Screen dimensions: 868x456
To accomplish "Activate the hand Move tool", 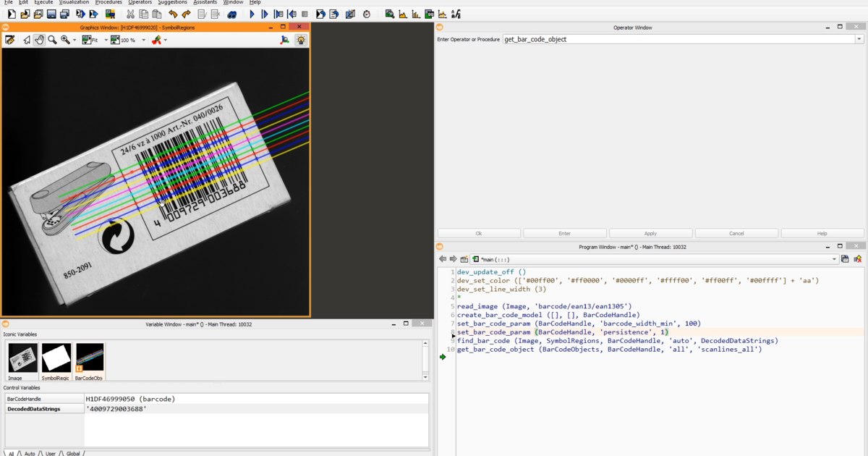I will (x=39, y=40).
